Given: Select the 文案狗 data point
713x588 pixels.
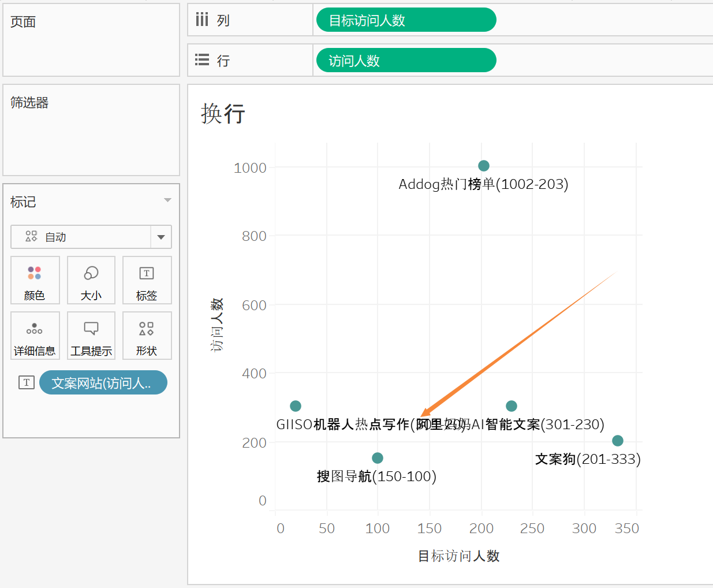Looking at the screenshot, I should click(618, 441).
